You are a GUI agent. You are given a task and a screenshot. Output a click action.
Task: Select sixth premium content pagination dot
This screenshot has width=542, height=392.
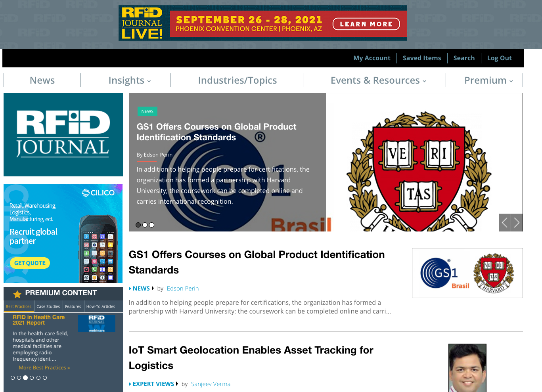point(45,378)
